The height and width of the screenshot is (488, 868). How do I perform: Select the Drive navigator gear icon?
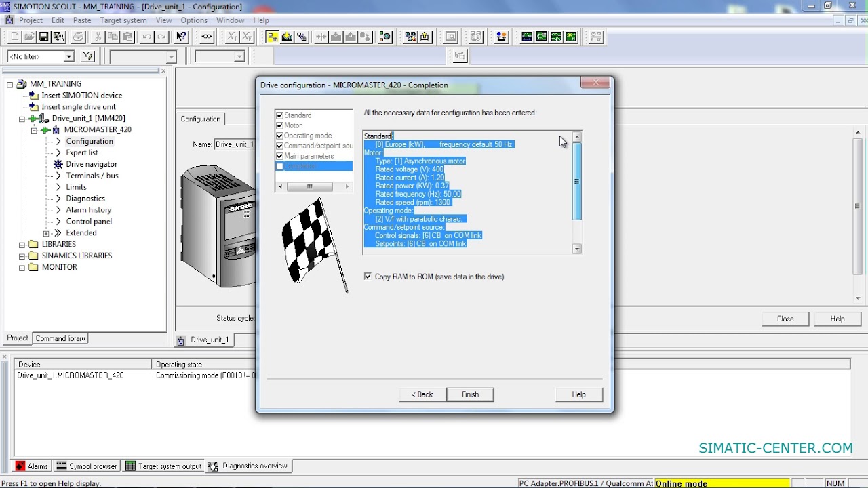click(x=58, y=164)
